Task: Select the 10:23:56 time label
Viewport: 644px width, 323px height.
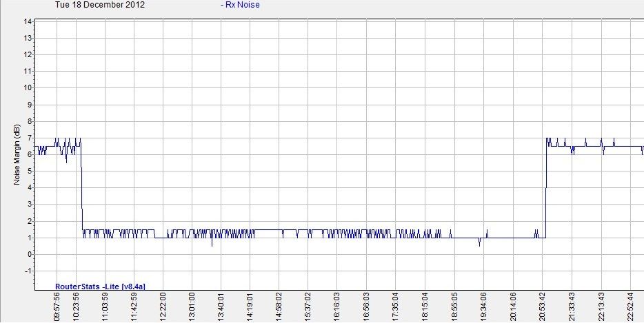Action: coord(76,307)
